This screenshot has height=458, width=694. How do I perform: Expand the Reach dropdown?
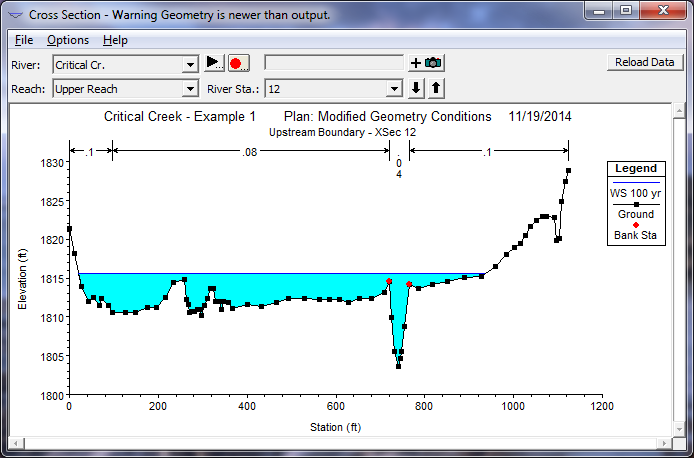(x=190, y=89)
